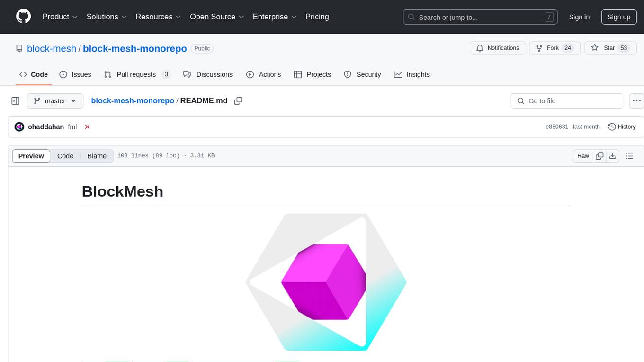Open ohaddahan's avatar
The image size is (644, 362).
[x=19, y=127]
